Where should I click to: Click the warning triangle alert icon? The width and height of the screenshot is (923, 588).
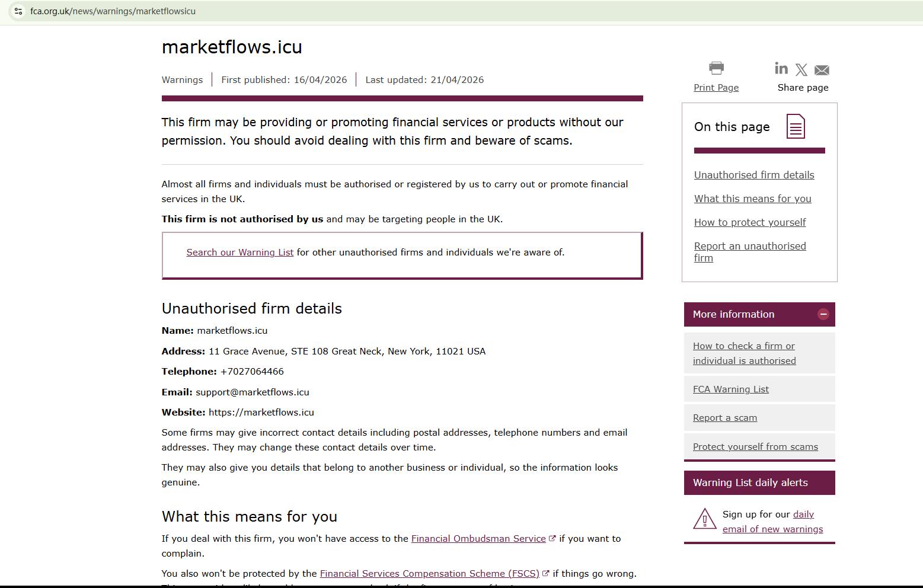tap(705, 519)
